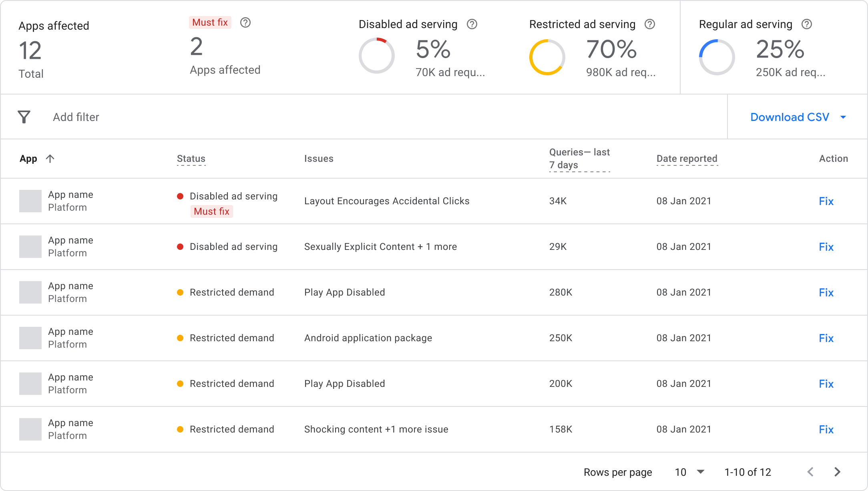
Task: Open help icon for Restricted ad serving
Action: point(650,24)
